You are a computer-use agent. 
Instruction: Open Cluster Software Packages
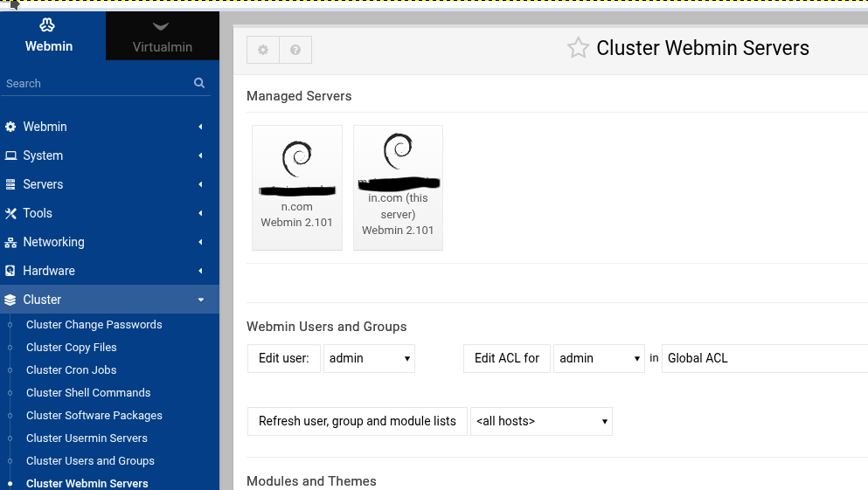pos(94,416)
